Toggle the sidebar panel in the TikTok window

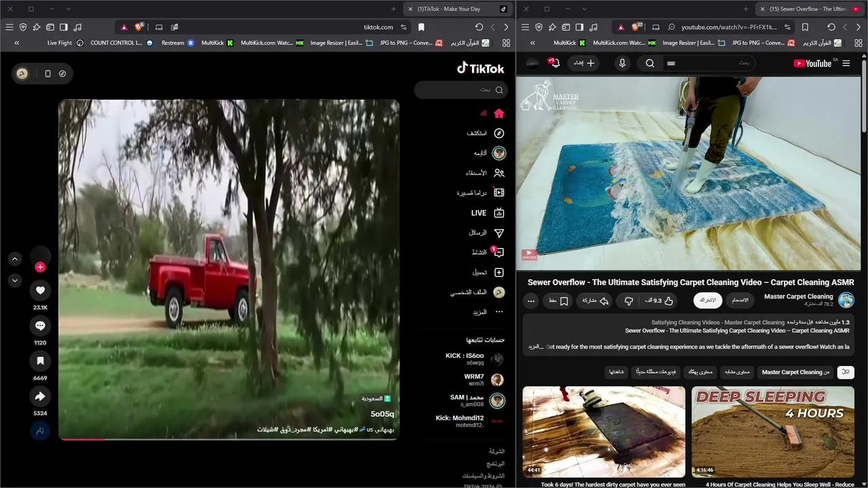pos(64,27)
